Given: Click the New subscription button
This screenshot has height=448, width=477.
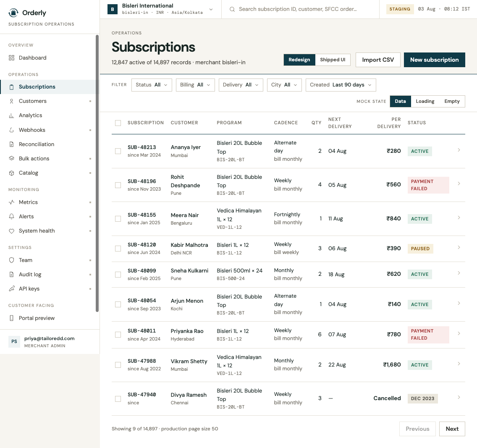Looking at the screenshot, I should 435,60.
